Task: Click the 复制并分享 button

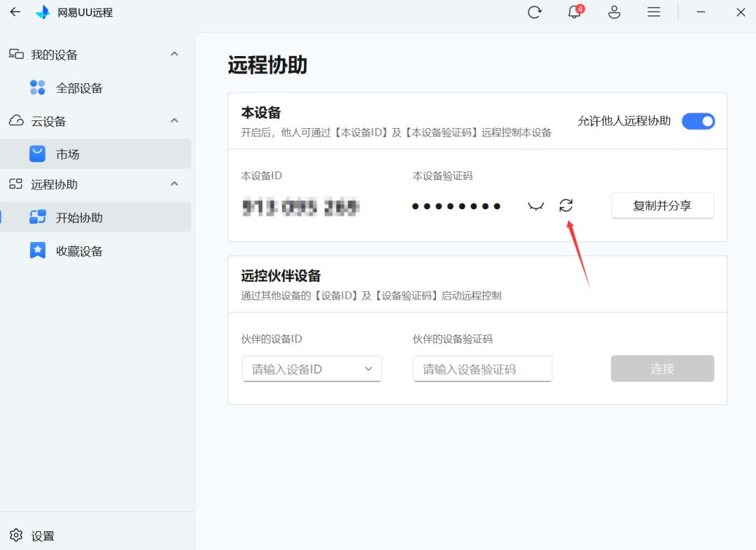Action: click(662, 205)
